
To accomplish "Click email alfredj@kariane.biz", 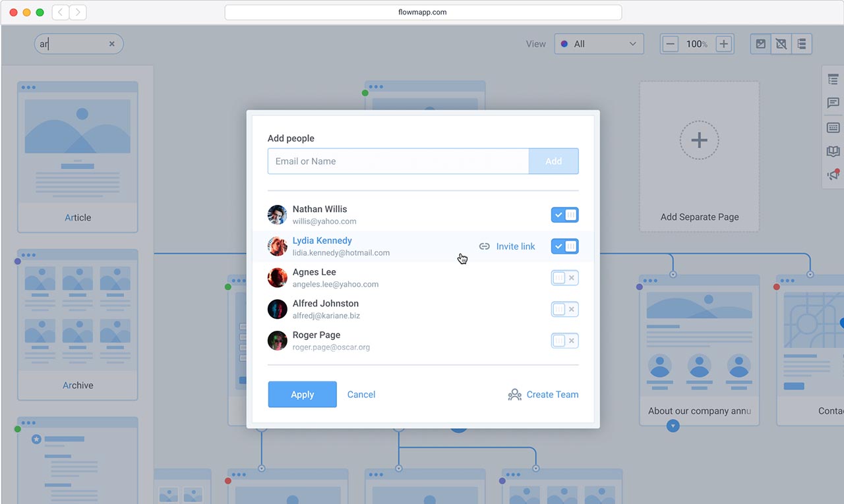I will (x=326, y=316).
